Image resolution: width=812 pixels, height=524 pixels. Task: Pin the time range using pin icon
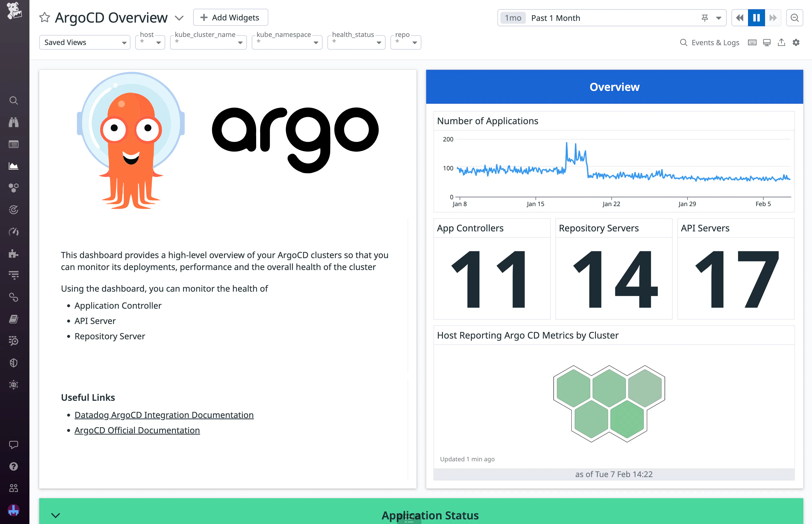click(705, 17)
